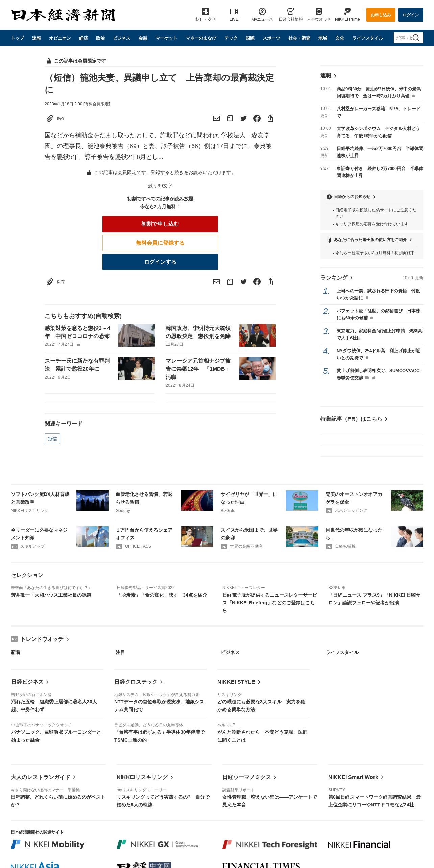The image size is (434, 868).
Task: Open スーチー氏に新たな有罪判決 article
Action: click(x=77, y=365)
